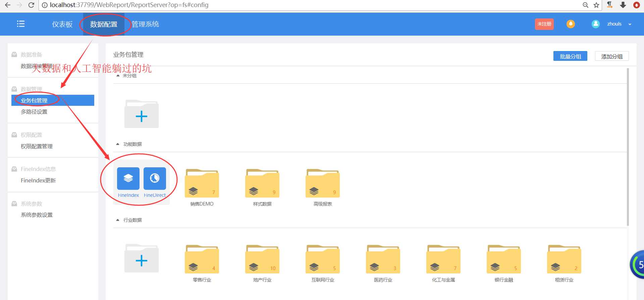This screenshot has width=644, height=300.
Task: Click the 高级报表 label
Action: [323, 204]
